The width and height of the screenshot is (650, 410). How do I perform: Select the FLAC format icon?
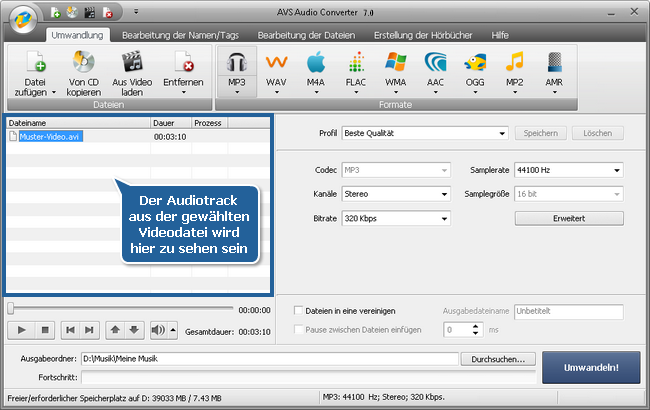(356, 63)
